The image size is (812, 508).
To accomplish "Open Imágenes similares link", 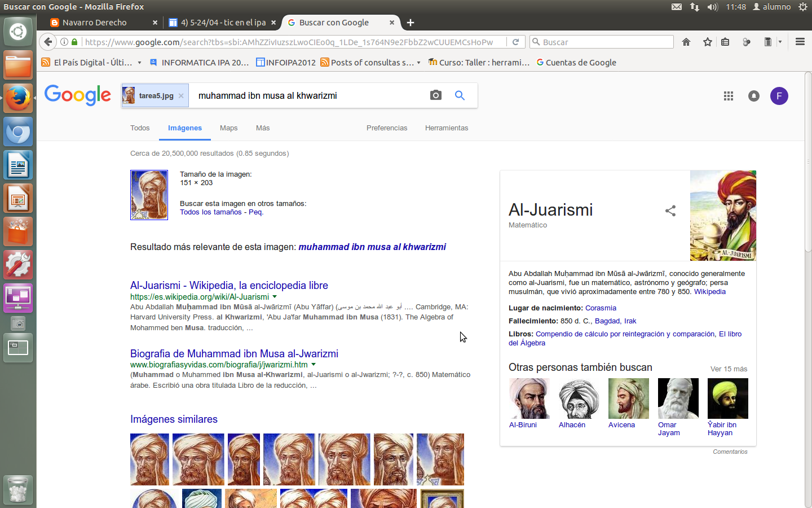I will 174,419.
